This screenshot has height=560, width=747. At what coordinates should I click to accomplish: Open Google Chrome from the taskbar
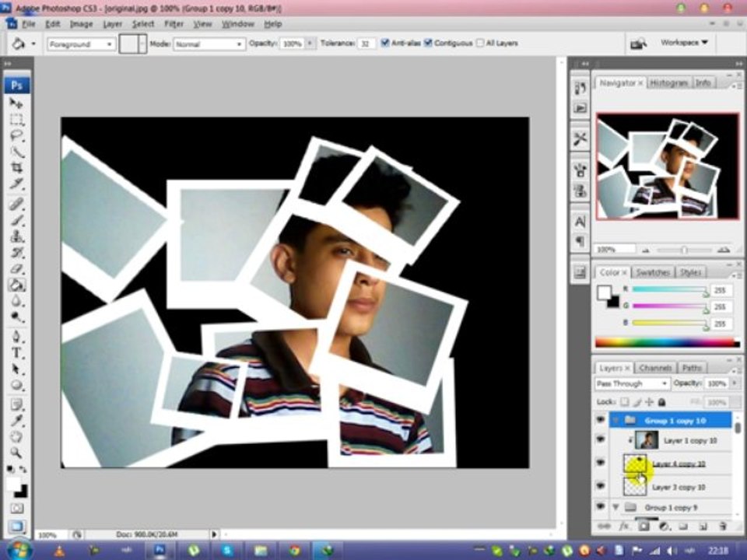tap(294, 551)
